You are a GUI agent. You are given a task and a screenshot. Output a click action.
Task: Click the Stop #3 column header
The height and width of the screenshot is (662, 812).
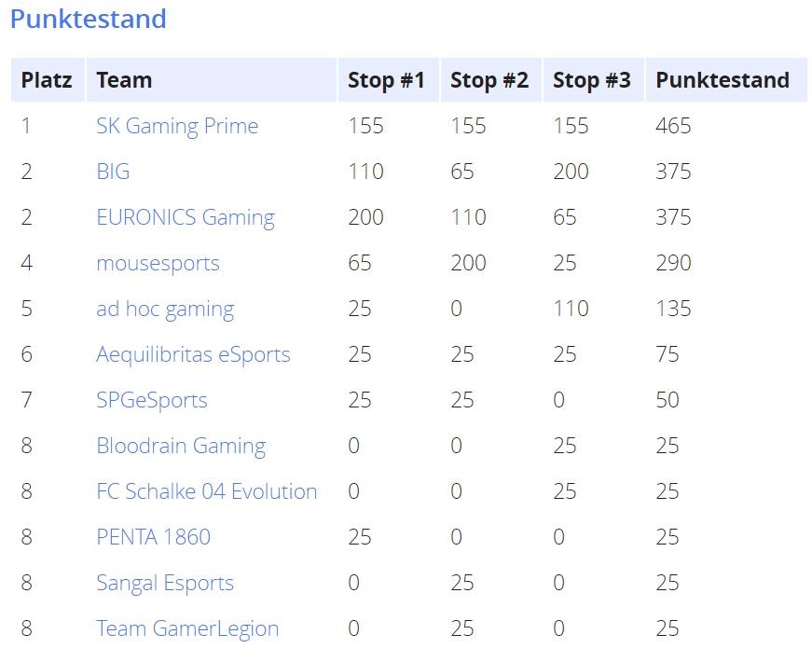[x=592, y=80]
